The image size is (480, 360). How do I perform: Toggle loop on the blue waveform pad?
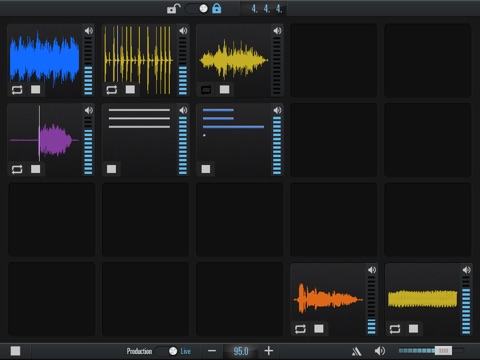click(17, 90)
